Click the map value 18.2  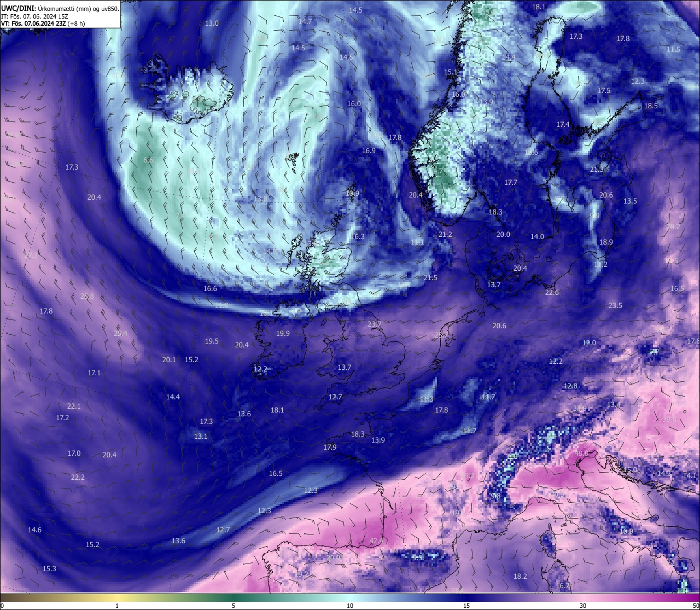click(520, 576)
